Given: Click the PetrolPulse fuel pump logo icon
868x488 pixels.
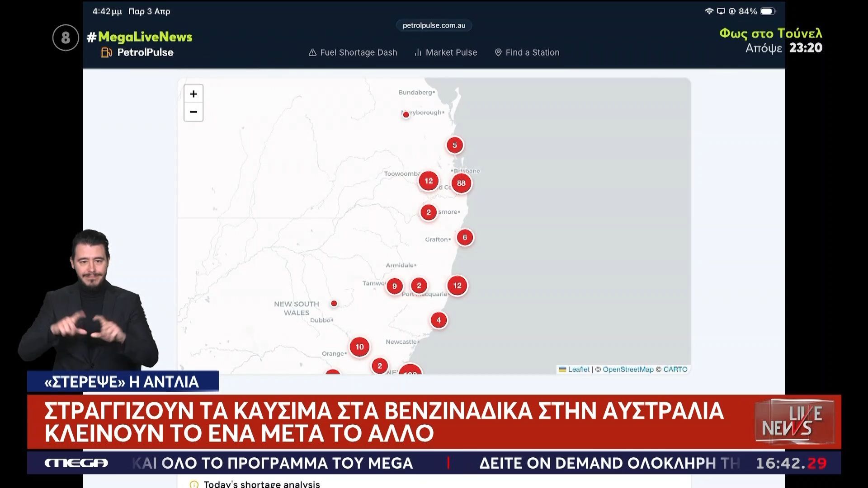Looking at the screenshot, I should (x=107, y=52).
